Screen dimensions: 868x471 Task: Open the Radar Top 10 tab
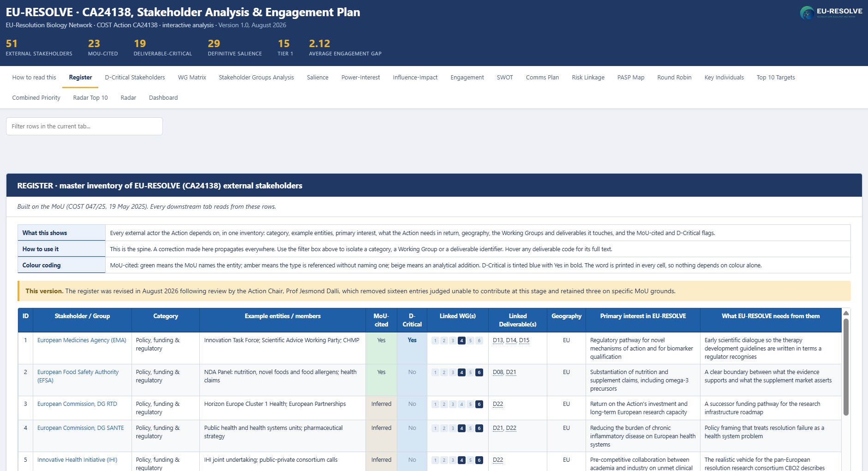click(90, 98)
